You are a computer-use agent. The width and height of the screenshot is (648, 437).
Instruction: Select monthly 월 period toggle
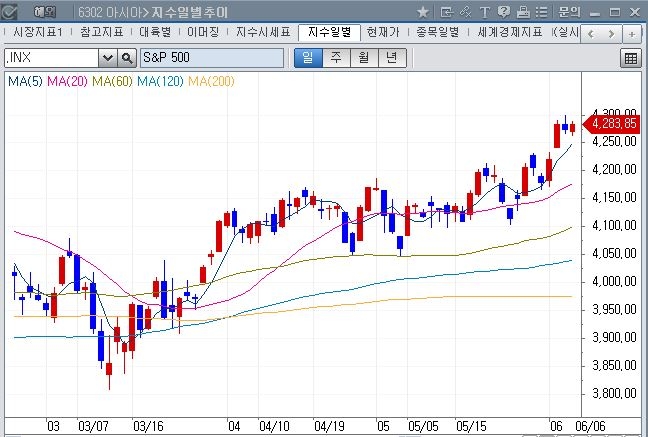pos(364,58)
